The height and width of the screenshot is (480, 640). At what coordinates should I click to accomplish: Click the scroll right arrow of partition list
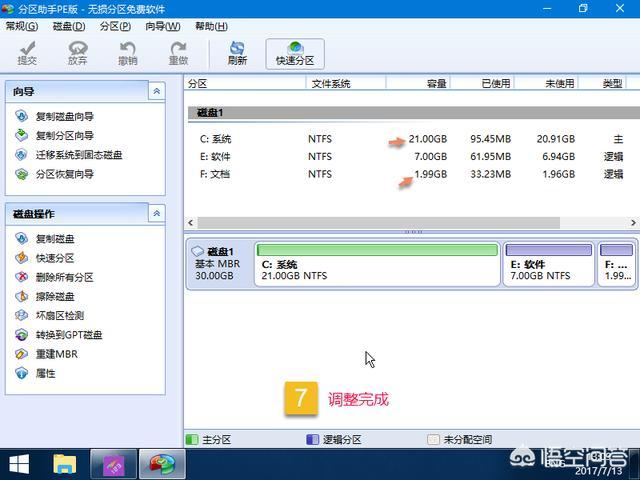(633, 223)
